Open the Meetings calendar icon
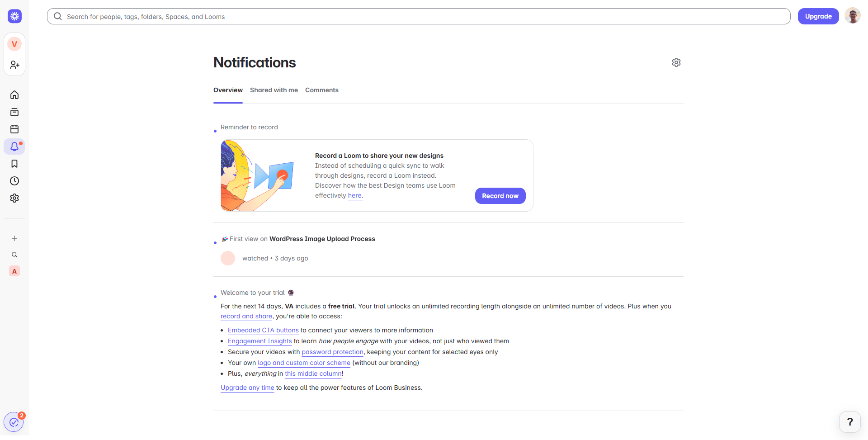The width and height of the screenshot is (868, 440). [x=14, y=129]
